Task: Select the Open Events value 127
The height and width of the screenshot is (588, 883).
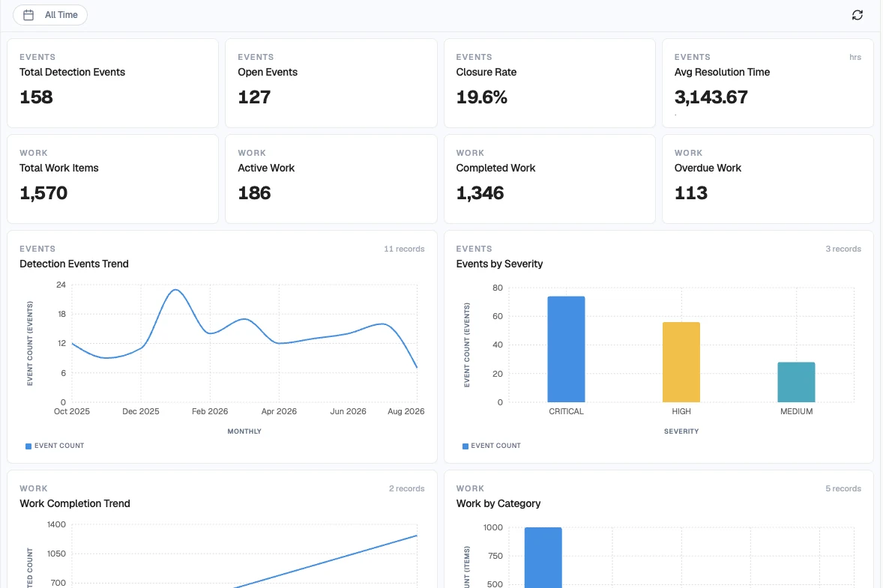Action: [x=254, y=97]
